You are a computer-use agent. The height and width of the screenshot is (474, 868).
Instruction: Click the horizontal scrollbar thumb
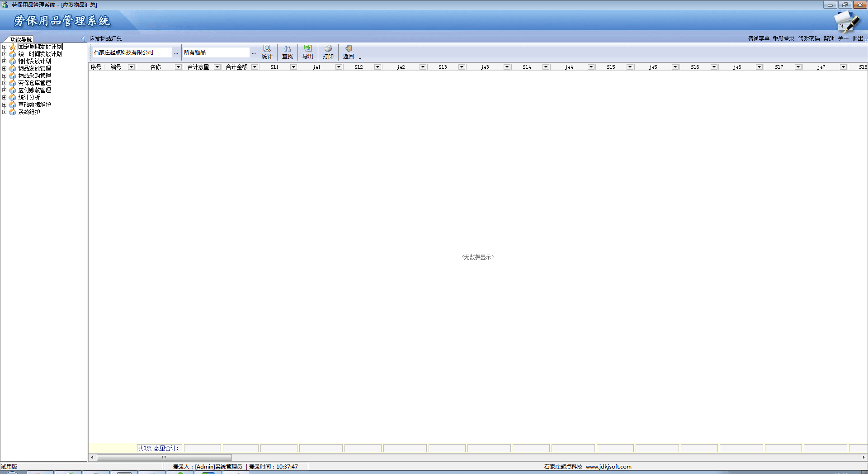(x=164, y=457)
